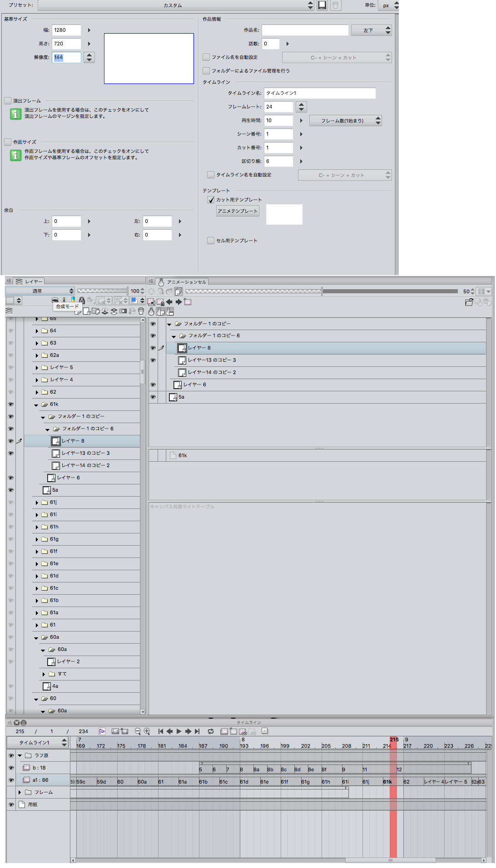Click the light table opacity slider handle
This screenshot has width=496, height=868.
[x=322, y=291]
